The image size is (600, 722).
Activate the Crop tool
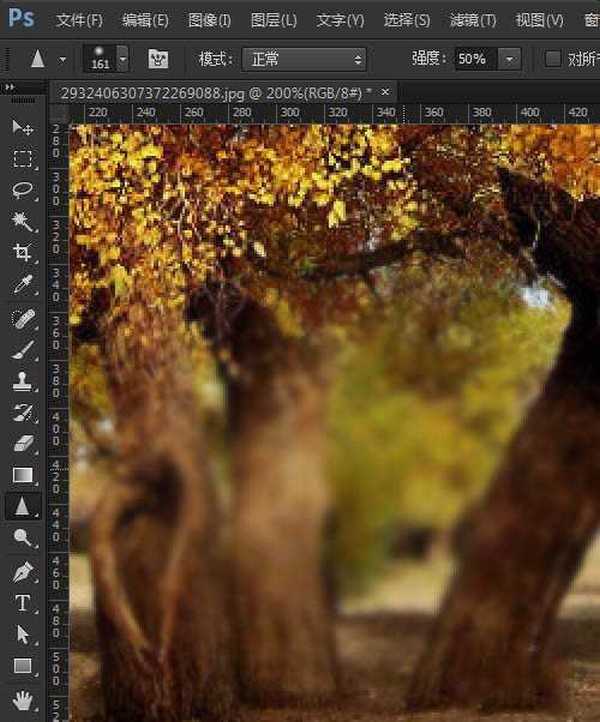[22, 252]
